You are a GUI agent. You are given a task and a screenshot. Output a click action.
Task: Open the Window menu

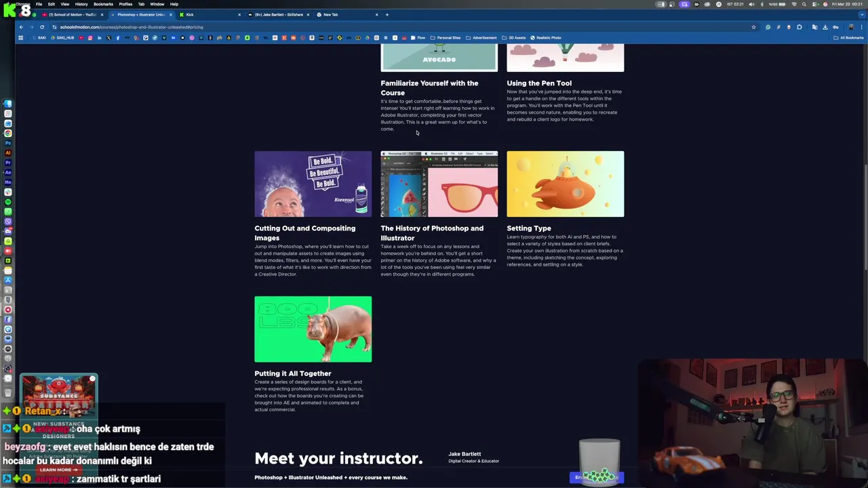[157, 4]
